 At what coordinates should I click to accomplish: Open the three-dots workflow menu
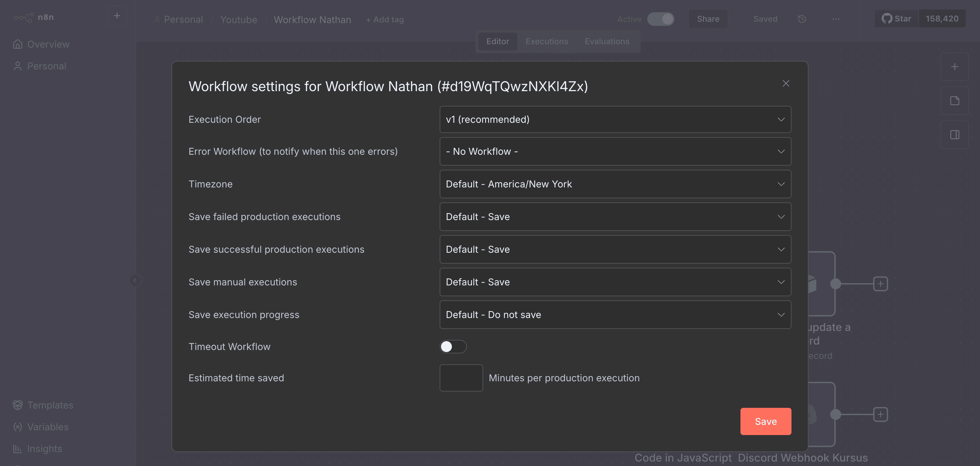pos(835,19)
